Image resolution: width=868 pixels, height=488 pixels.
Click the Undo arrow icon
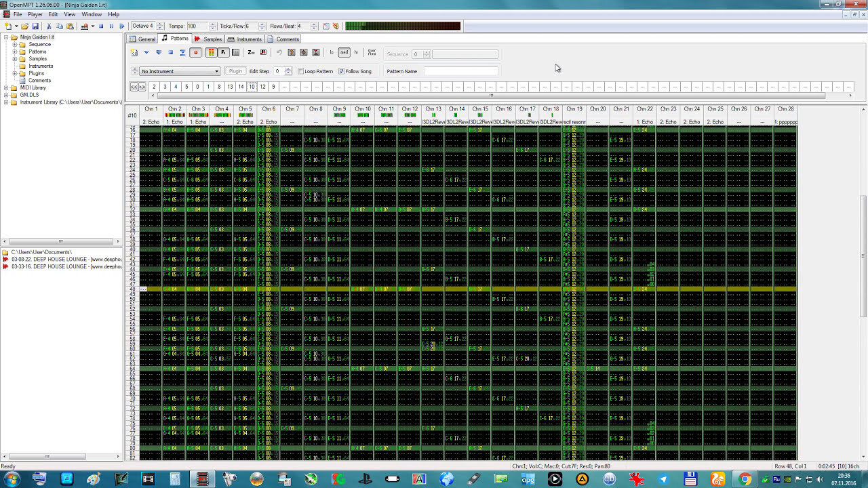click(x=279, y=52)
